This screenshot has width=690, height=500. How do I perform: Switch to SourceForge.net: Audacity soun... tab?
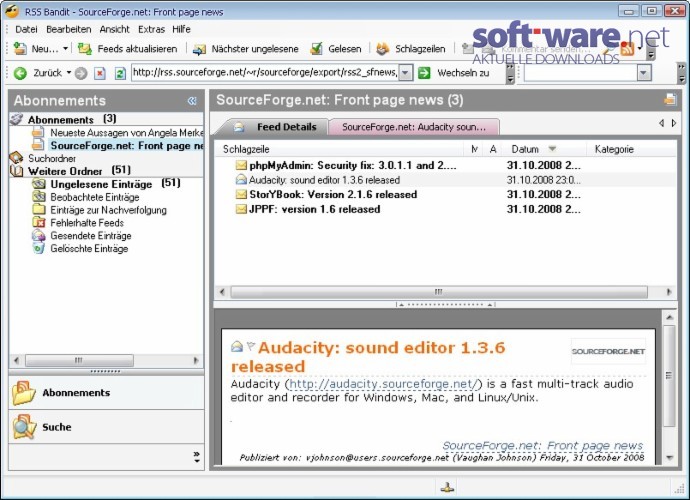(414, 127)
